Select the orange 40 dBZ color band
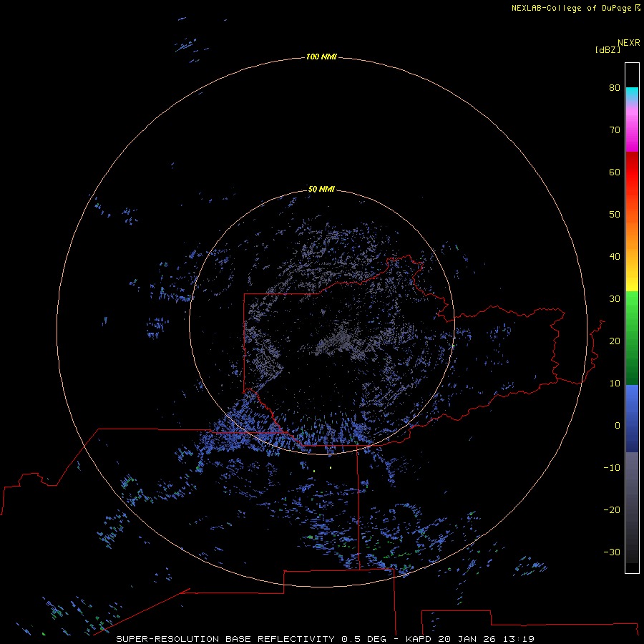Screen dimensions: 644x644 click(x=632, y=256)
